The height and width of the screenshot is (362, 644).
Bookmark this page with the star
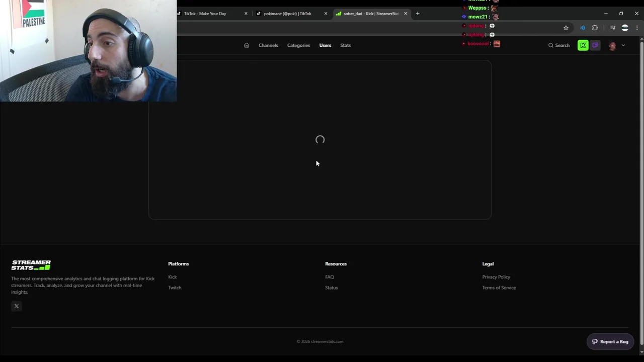click(x=566, y=28)
